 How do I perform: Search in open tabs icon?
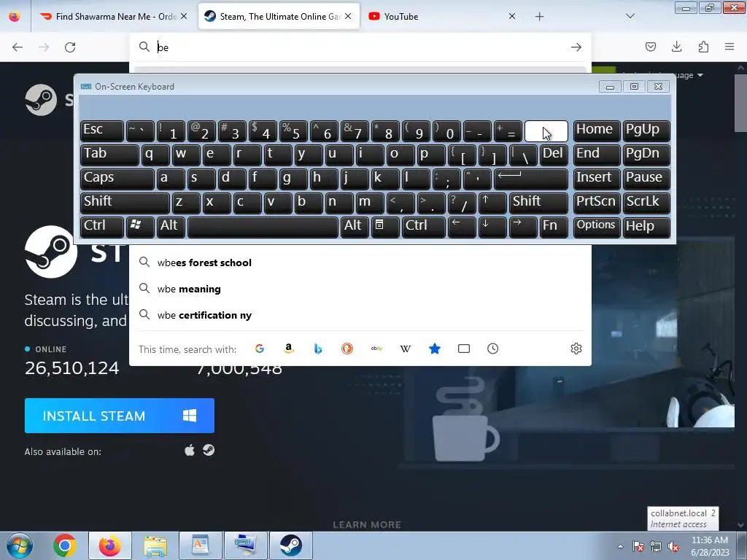[x=463, y=349]
